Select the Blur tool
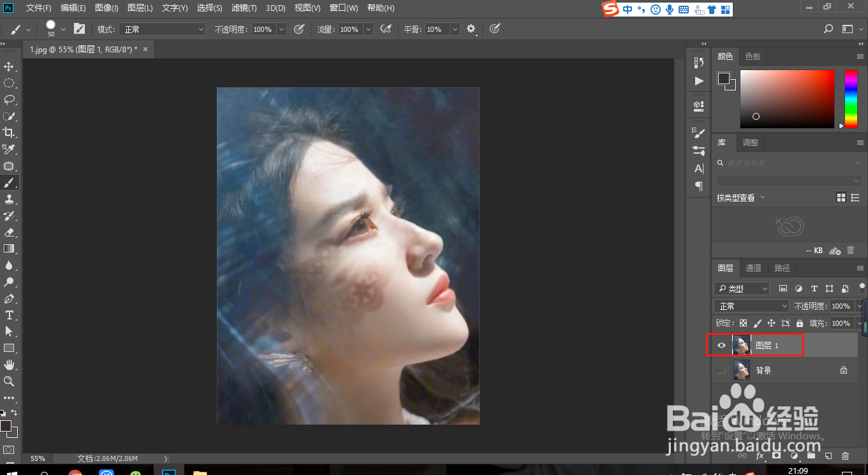The image size is (868, 475). 10,265
